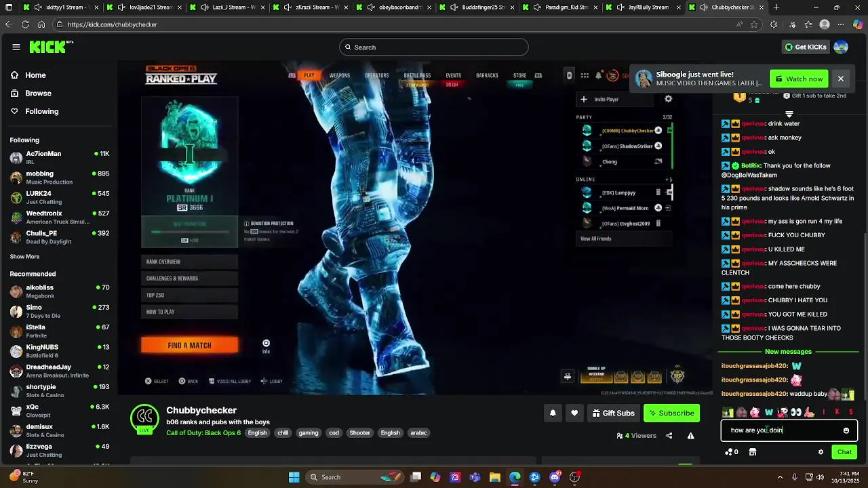
Task: Insert the eyes emote from quick emotes
Action: (795, 412)
